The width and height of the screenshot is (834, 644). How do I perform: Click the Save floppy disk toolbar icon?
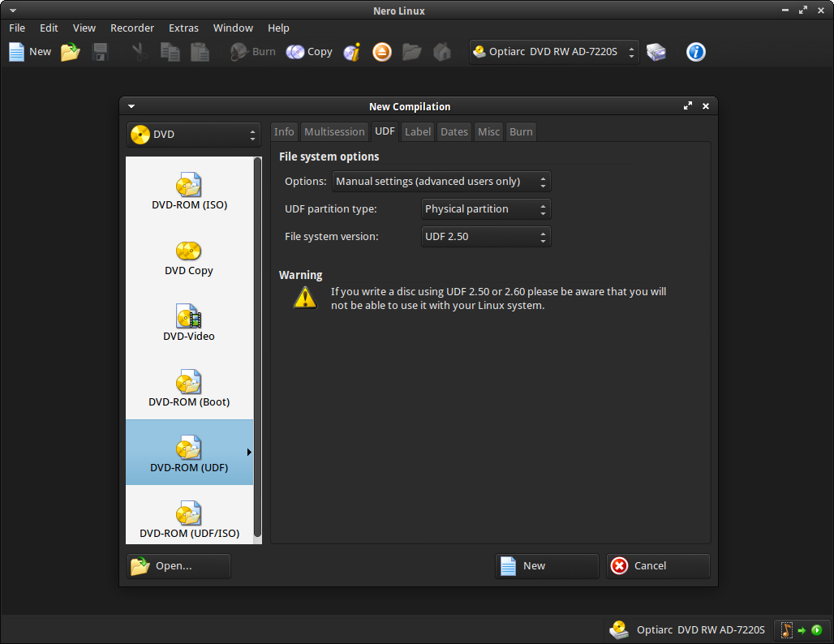100,52
